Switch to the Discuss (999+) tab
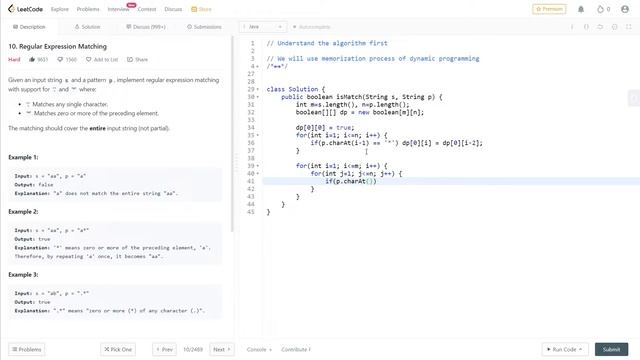The width and height of the screenshot is (640, 360). (146, 27)
